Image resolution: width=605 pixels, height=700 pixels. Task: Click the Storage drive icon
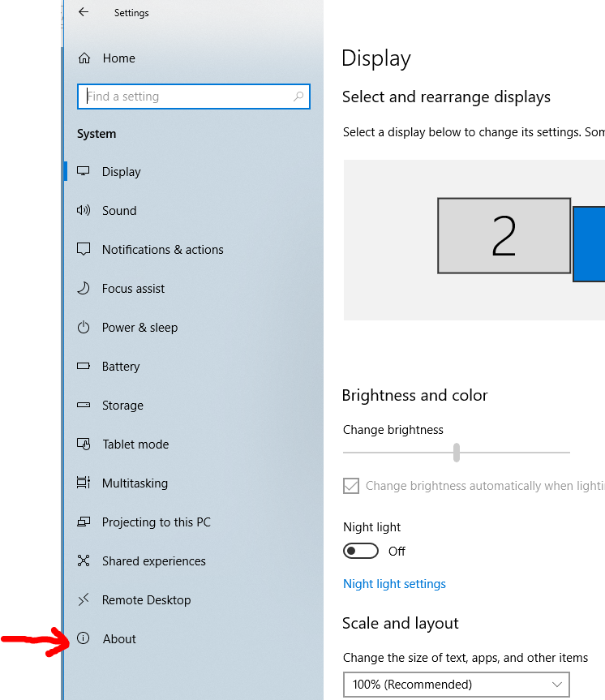83,406
